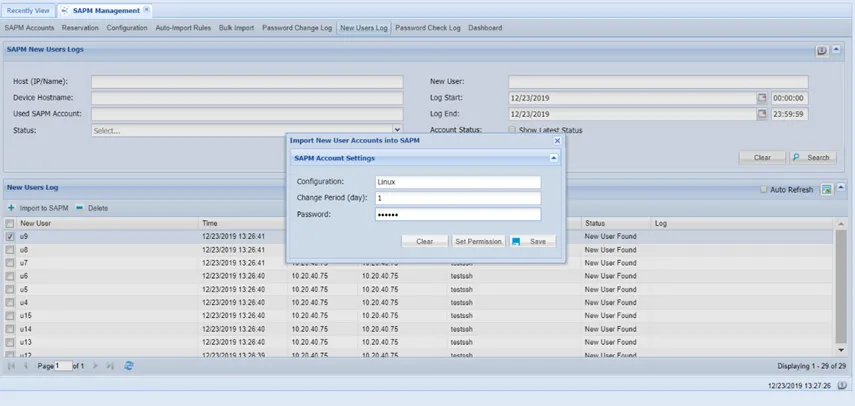
Task: Open the Reservation menu item
Action: 80,28
